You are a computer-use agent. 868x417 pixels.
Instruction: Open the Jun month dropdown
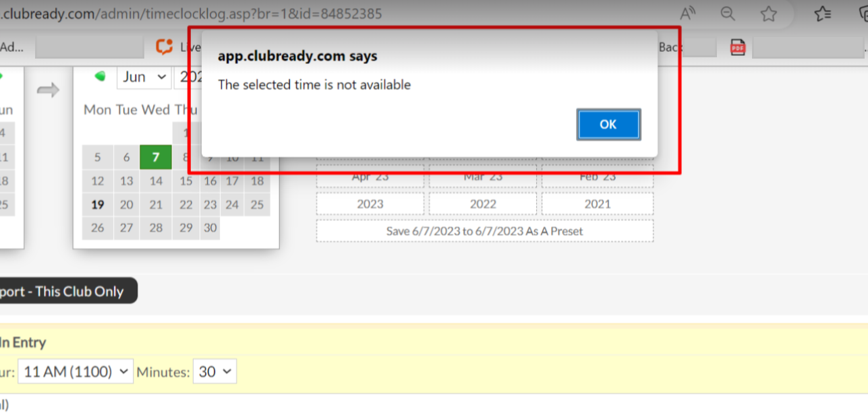click(143, 76)
